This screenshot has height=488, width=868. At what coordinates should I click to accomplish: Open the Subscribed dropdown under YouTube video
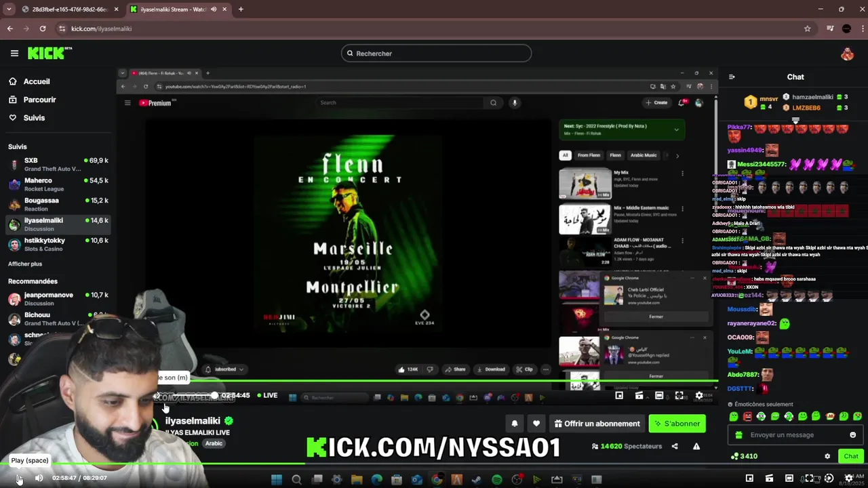(x=224, y=369)
